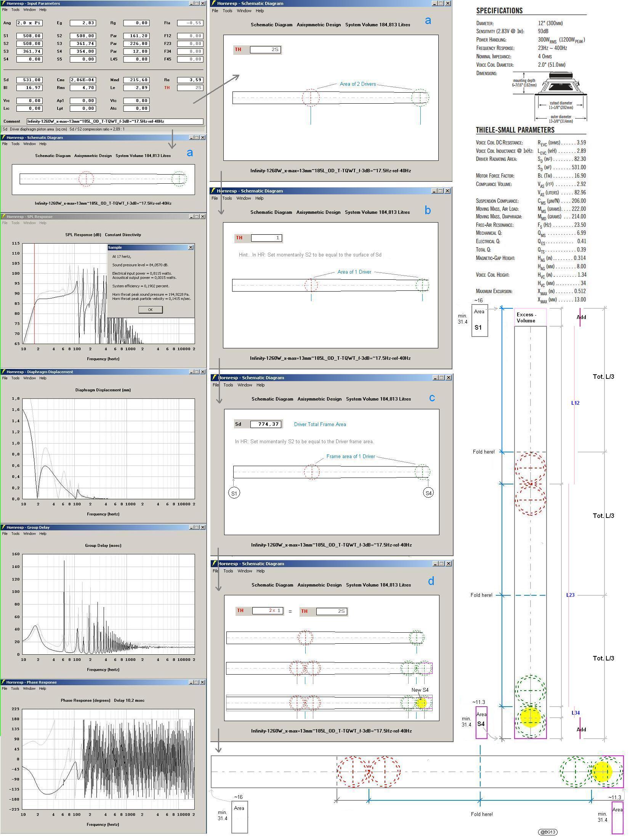Click the 2 x 1 TH field in schematic d
Image resolution: width=630 pixels, height=840 pixels.
coord(268,611)
